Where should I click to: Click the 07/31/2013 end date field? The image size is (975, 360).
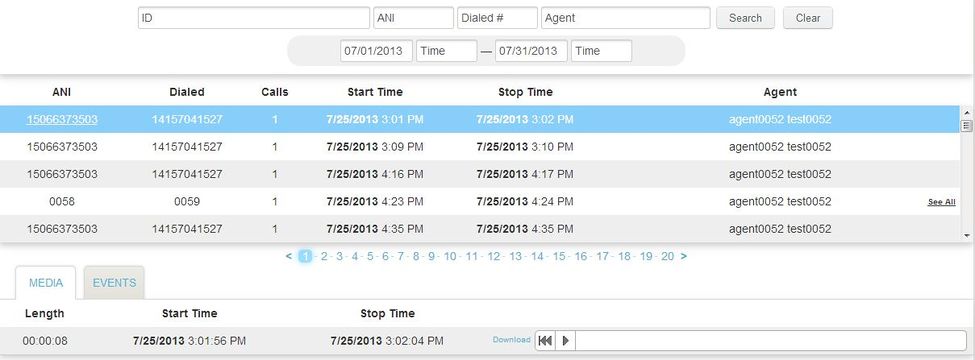point(531,51)
